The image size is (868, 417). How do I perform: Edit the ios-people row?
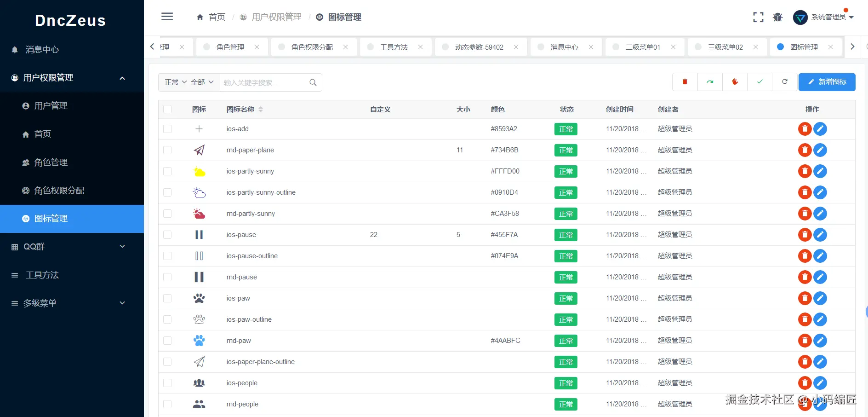point(820,383)
